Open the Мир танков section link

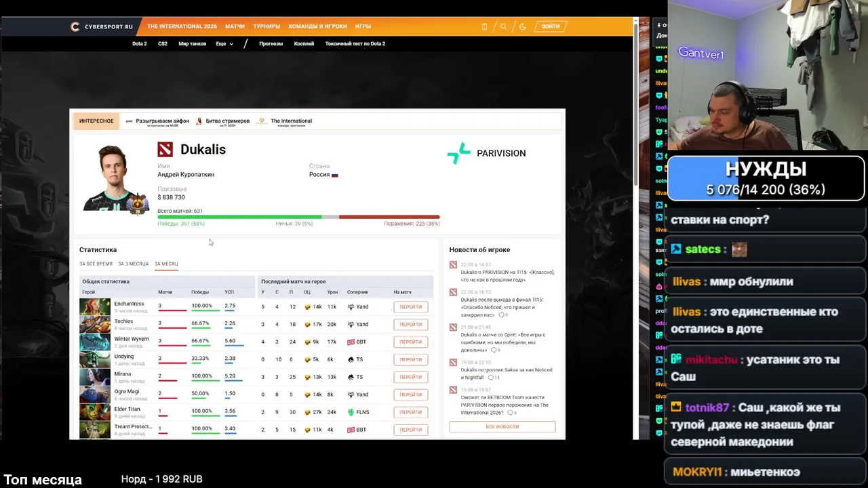pos(192,43)
